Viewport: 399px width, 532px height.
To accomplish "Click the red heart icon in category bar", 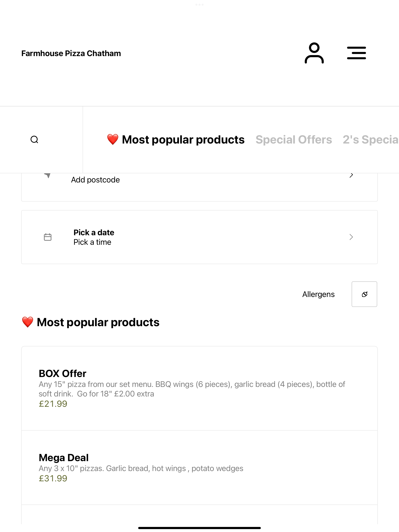I will (113, 139).
